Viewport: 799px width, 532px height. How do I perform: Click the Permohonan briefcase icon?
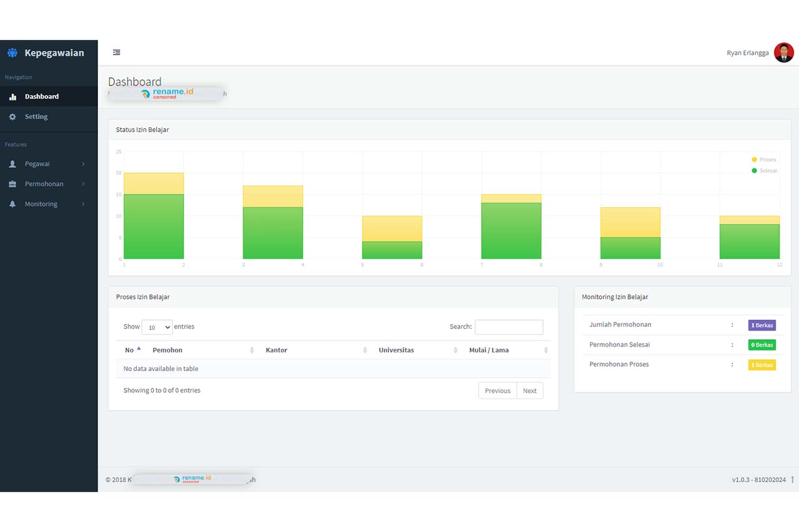point(12,184)
